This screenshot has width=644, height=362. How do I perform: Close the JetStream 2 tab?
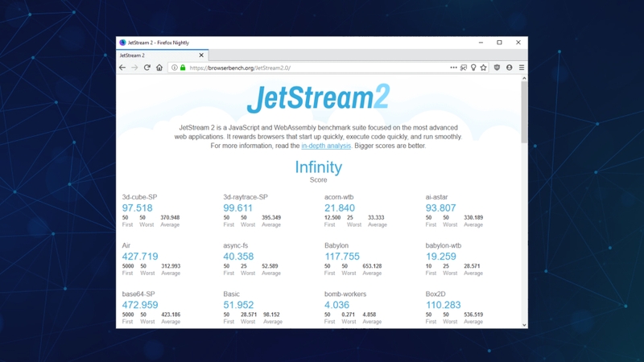point(201,55)
